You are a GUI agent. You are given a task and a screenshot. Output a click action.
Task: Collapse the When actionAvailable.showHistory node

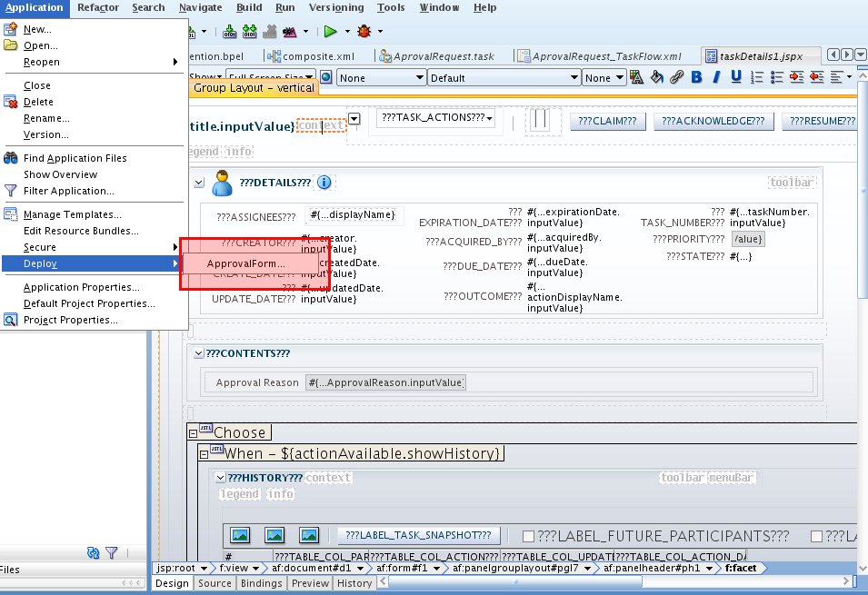click(x=204, y=455)
